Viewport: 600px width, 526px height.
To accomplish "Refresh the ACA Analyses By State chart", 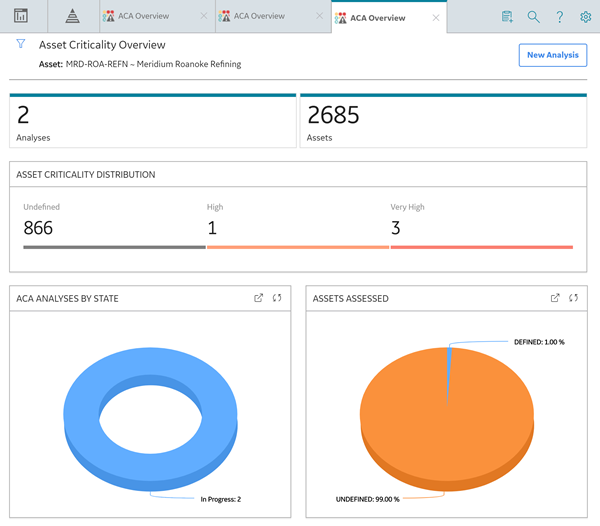I will click(x=277, y=298).
